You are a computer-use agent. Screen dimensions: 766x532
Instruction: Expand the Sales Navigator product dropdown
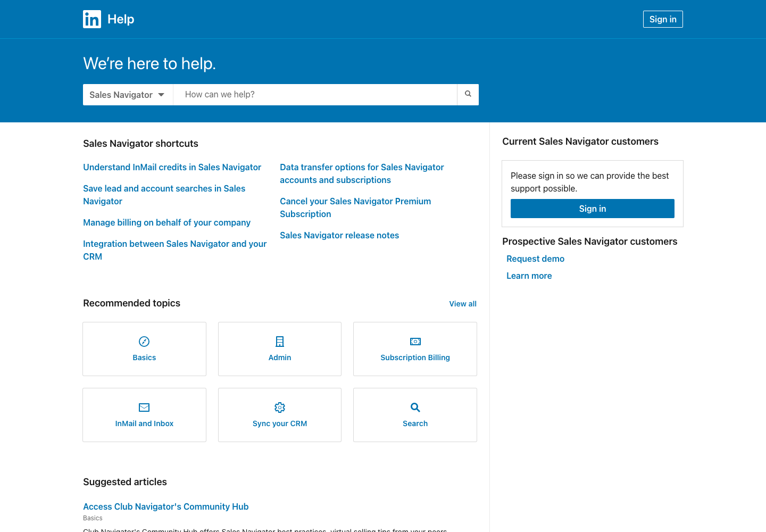(128, 95)
